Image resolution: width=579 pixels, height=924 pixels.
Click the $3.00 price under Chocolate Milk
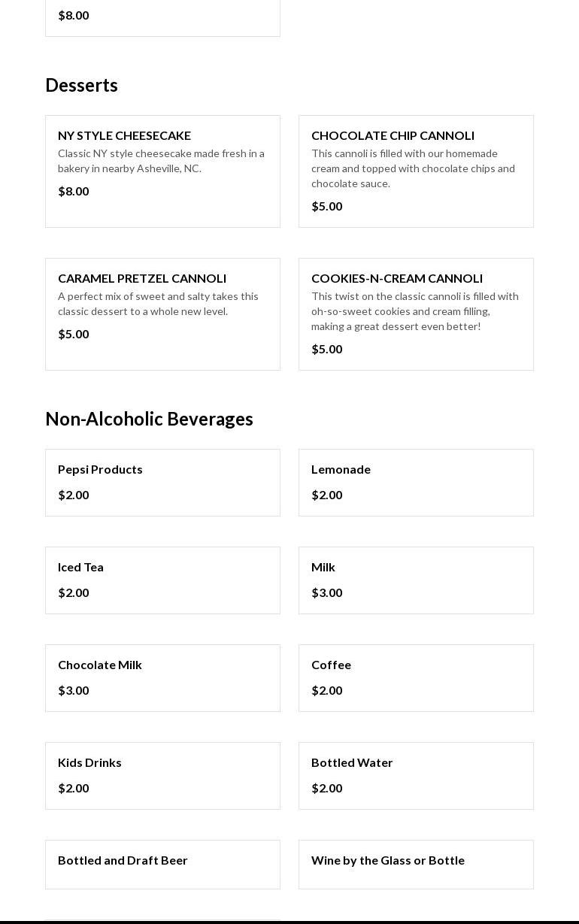tap(74, 690)
